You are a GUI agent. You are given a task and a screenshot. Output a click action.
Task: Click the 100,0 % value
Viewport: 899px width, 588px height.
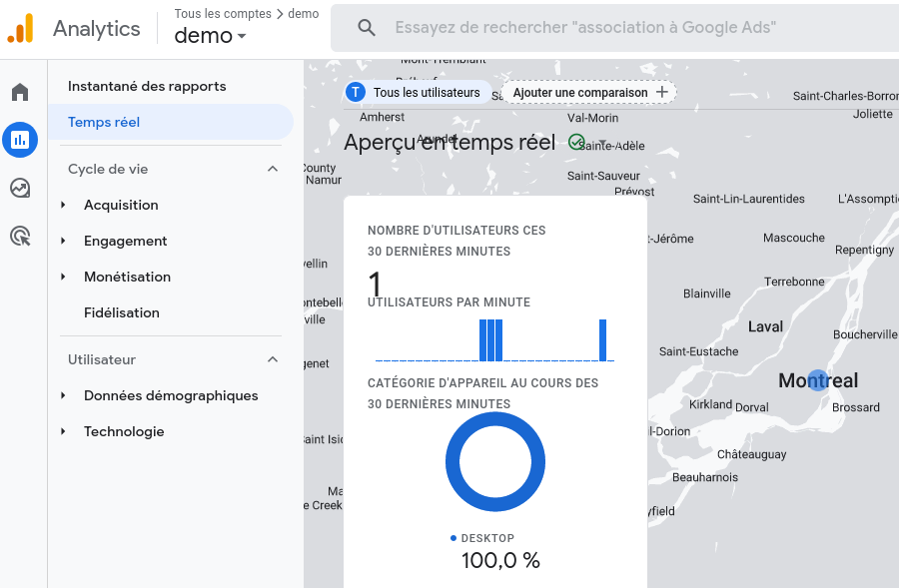pyautogui.click(x=500, y=560)
